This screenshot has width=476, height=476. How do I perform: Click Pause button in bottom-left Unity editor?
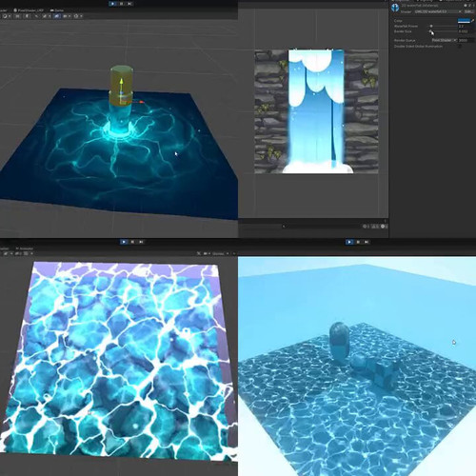click(x=132, y=242)
